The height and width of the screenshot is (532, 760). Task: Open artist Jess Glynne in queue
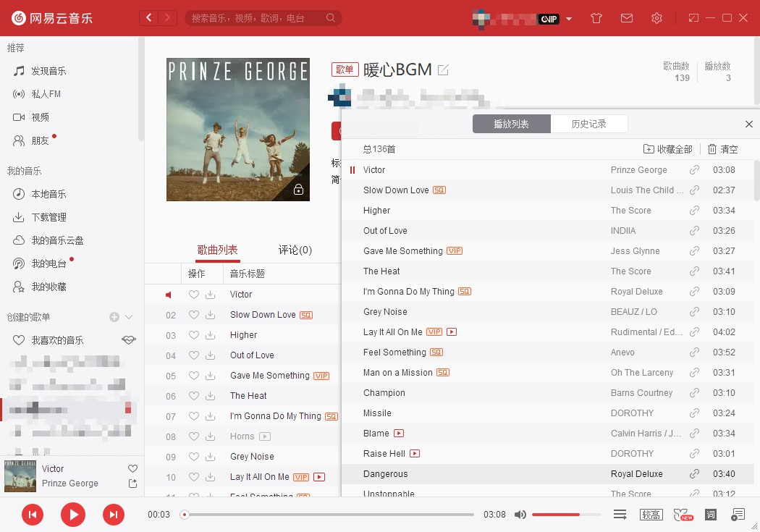point(635,251)
